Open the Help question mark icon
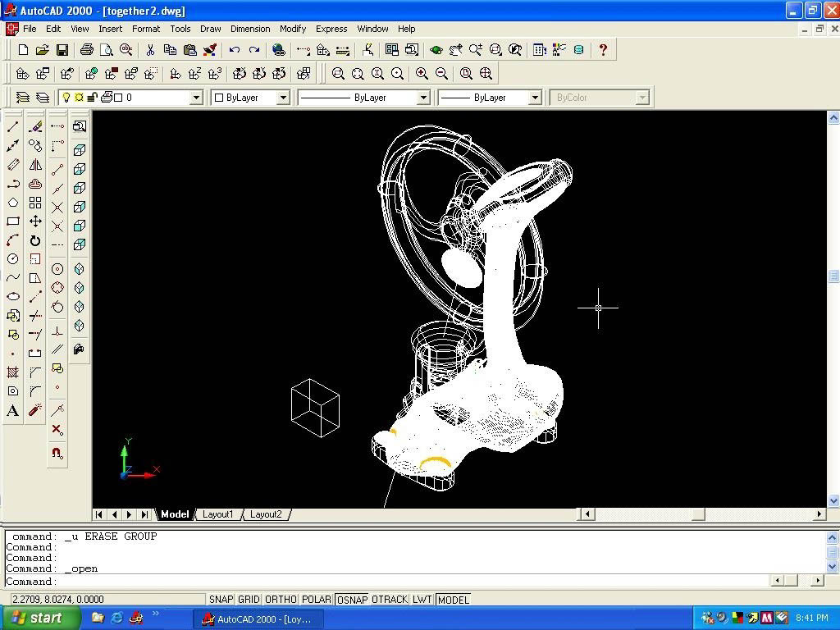The height and width of the screenshot is (630, 840). (603, 50)
